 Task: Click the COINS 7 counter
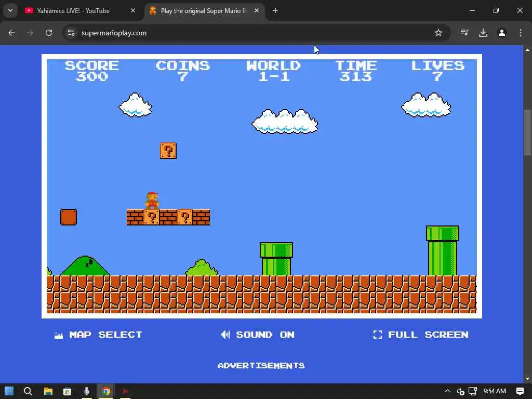(183, 71)
